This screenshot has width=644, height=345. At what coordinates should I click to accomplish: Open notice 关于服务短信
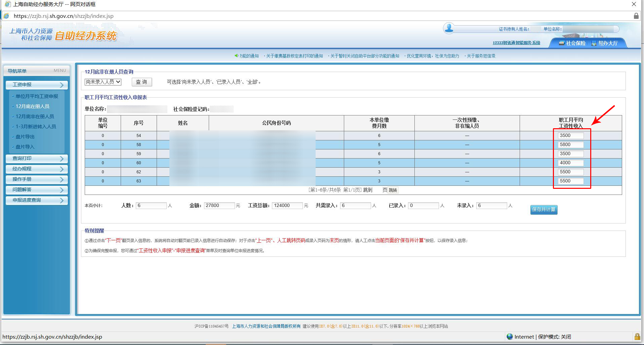[481, 56]
